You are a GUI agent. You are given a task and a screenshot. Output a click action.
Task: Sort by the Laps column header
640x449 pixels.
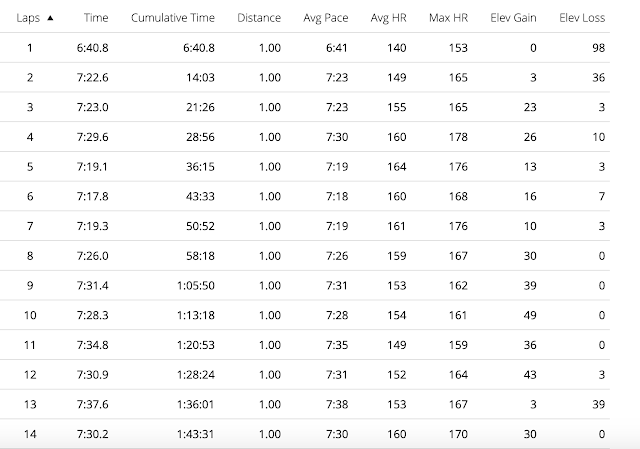click(x=28, y=18)
